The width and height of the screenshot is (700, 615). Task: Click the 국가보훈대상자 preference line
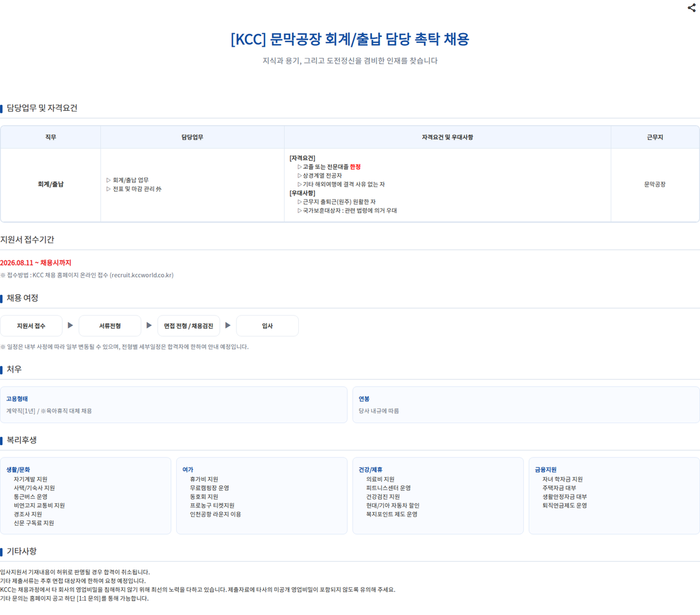pos(347,211)
